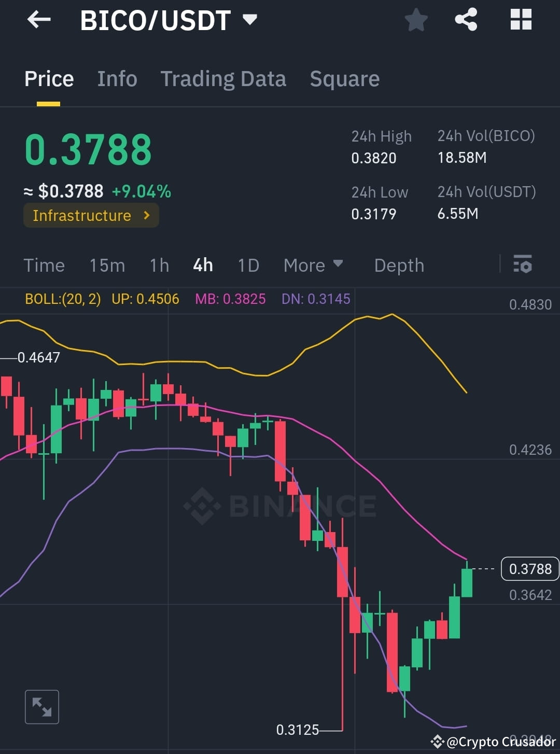Expand the More intervals dropdown
This screenshot has height=754, width=560.
(313, 265)
